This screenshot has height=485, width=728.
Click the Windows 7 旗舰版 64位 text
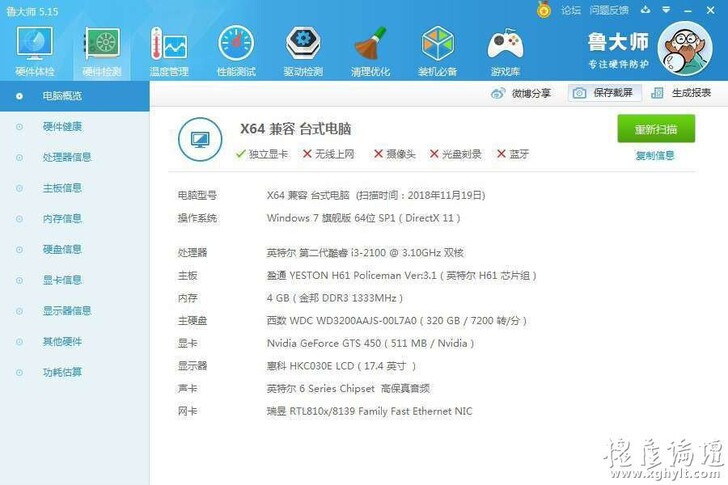(364, 218)
